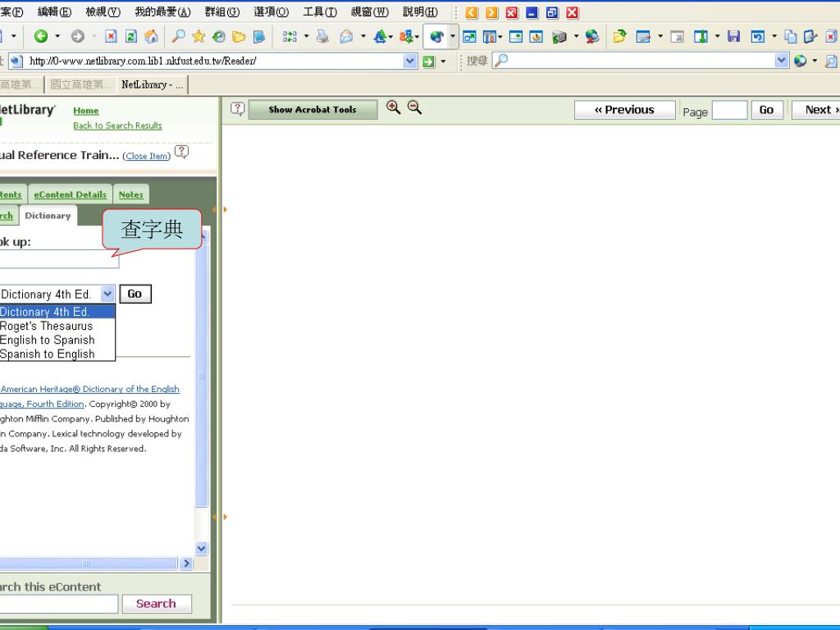Click the globe icon button in the toolbar
The image size is (840, 630).
click(436, 36)
